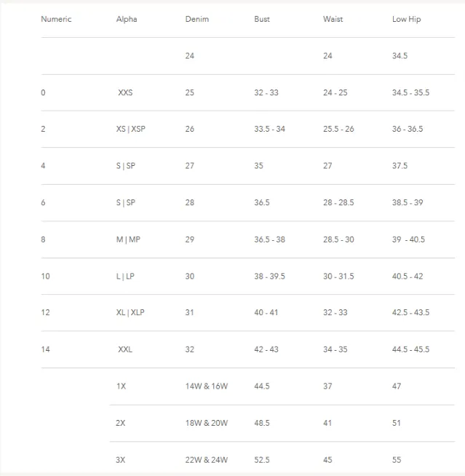The height and width of the screenshot is (476, 465).
Task: Click the Low Hip column header
Action: pos(406,19)
